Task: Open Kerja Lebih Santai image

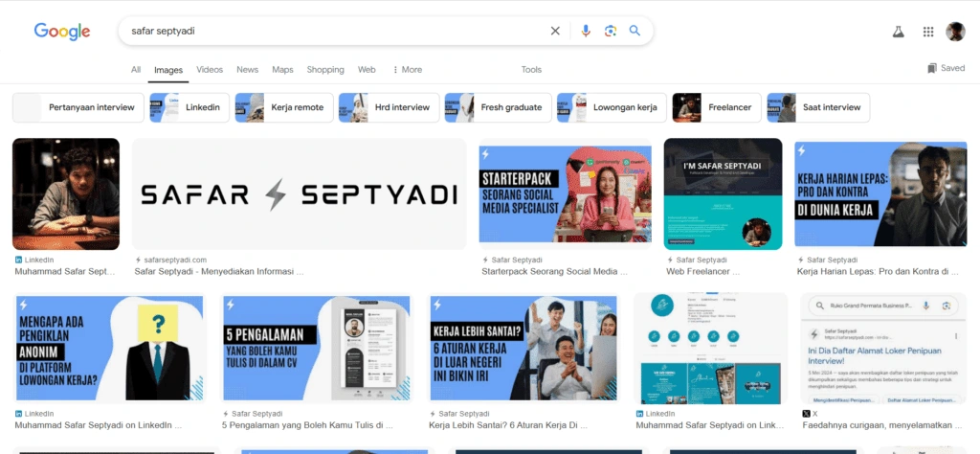Action: (x=523, y=349)
